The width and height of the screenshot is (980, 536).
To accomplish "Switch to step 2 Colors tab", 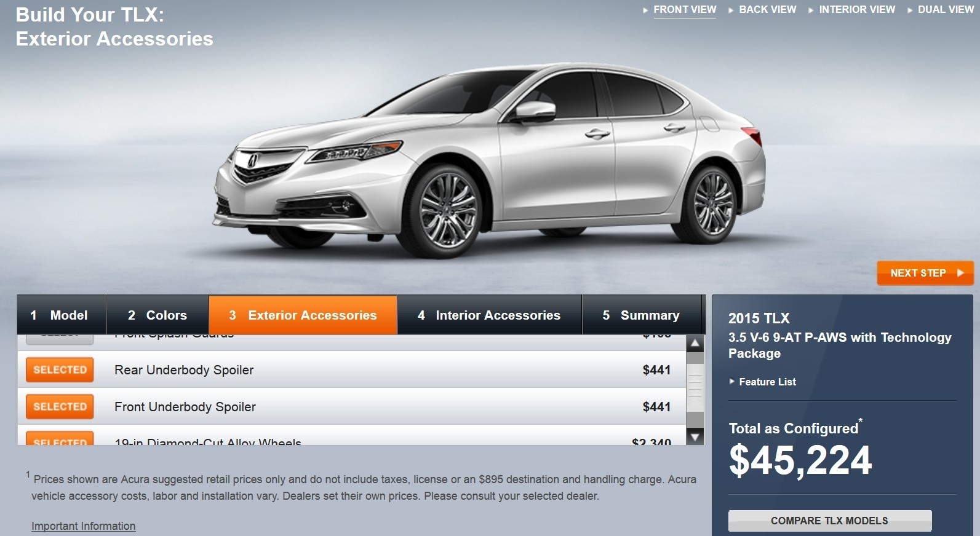I will tap(157, 315).
